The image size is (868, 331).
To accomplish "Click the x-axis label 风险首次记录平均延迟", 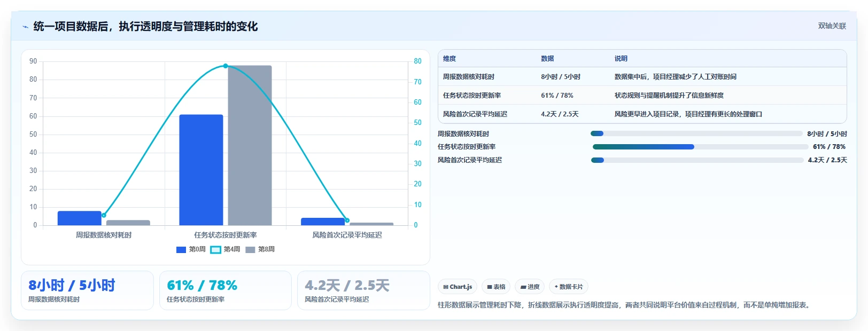I will tap(347, 235).
